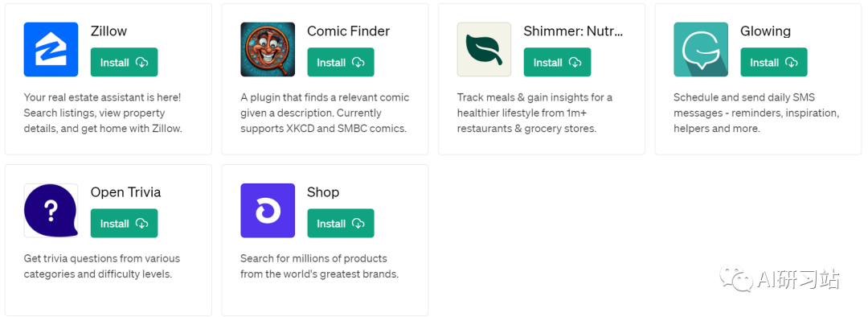Install the Zillow plugin
The height and width of the screenshot is (317, 868).
[x=124, y=62]
